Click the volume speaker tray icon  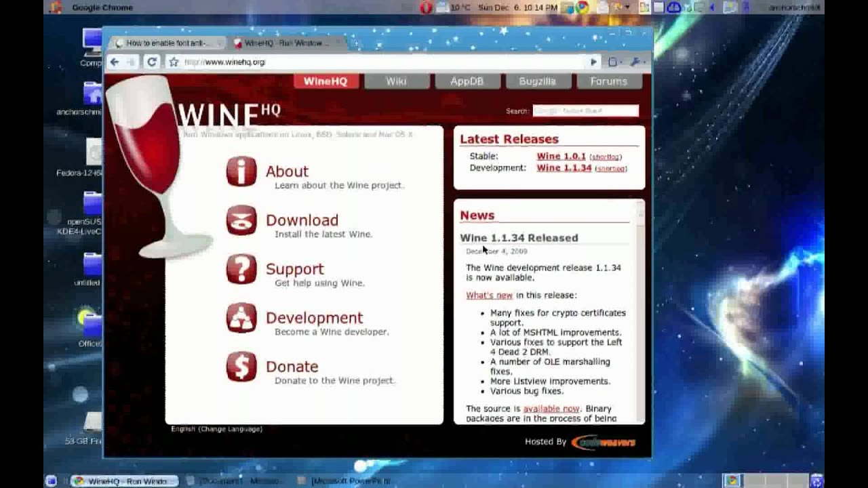[712, 7]
